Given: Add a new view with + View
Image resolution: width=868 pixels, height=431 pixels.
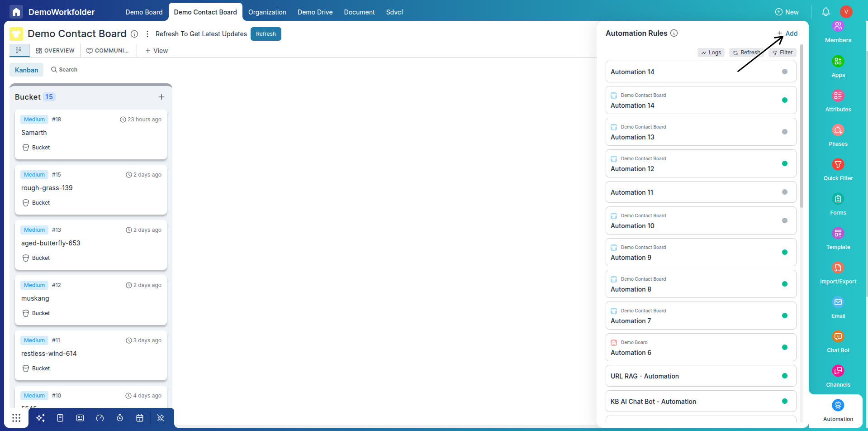Looking at the screenshot, I should coord(157,51).
